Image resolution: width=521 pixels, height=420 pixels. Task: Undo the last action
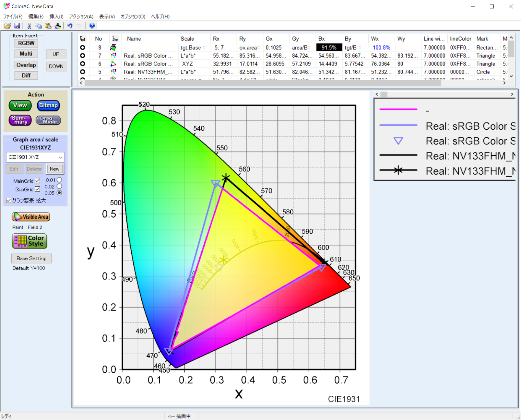point(70,26)
